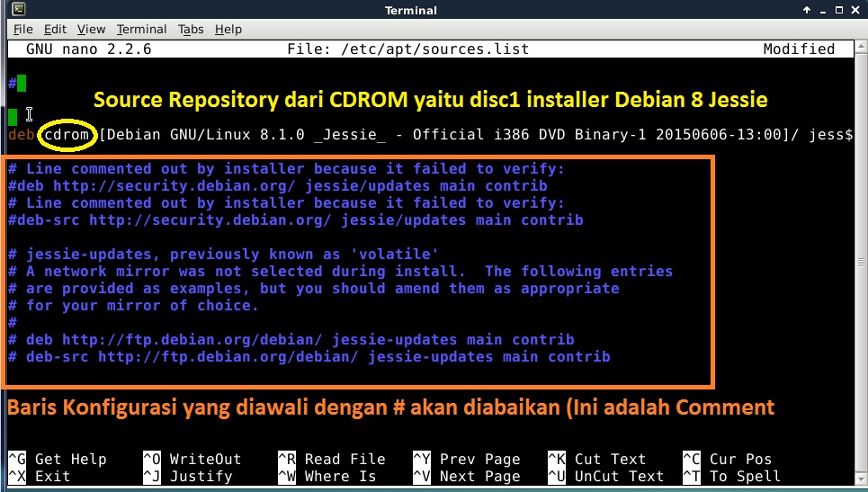Viewport: 868px width, 492px height.
Task: Click the 'cdrom' word in deb line
Action: [67, 135]
